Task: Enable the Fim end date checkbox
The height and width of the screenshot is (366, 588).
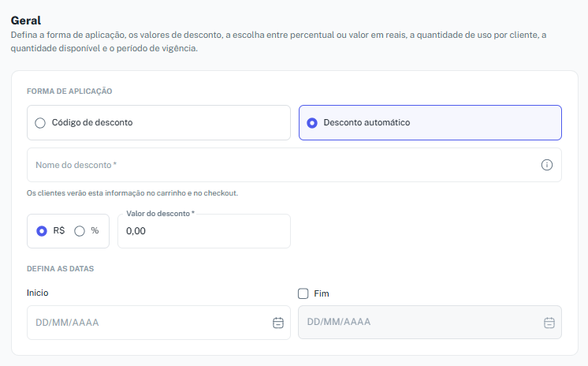Action: pyautogui.click(x=303, y=293)
